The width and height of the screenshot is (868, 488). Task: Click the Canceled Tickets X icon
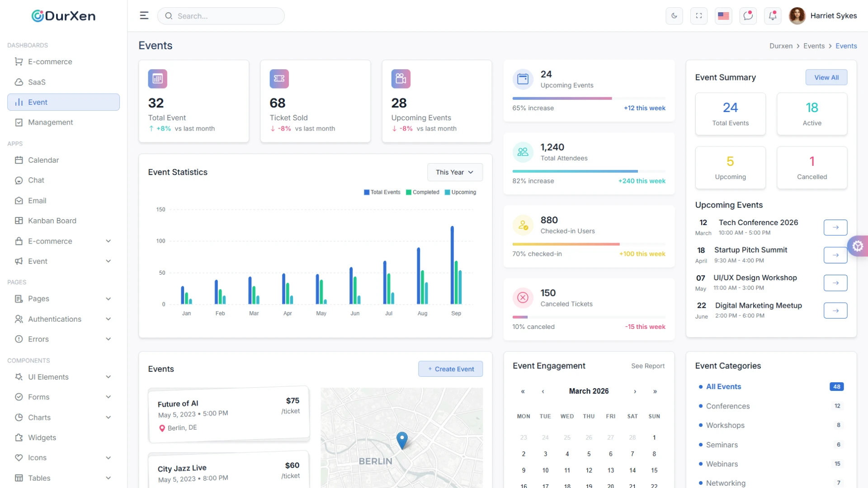[x=523, y=298]
